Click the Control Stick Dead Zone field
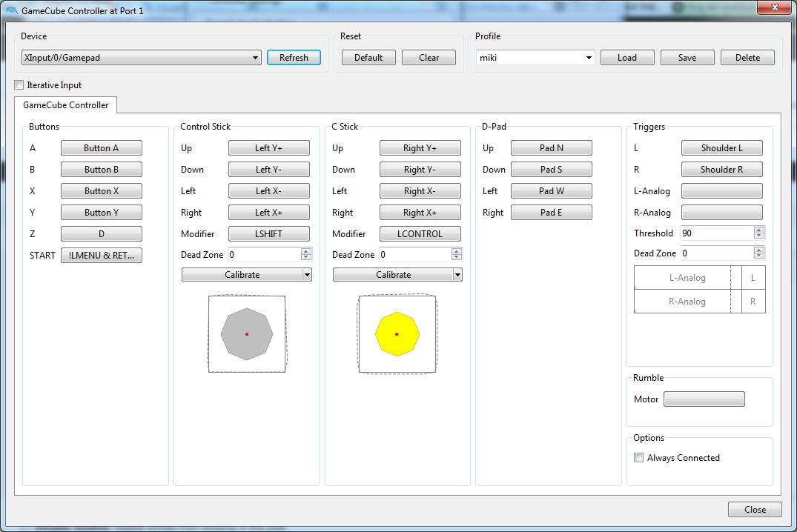 coord(269,255)
